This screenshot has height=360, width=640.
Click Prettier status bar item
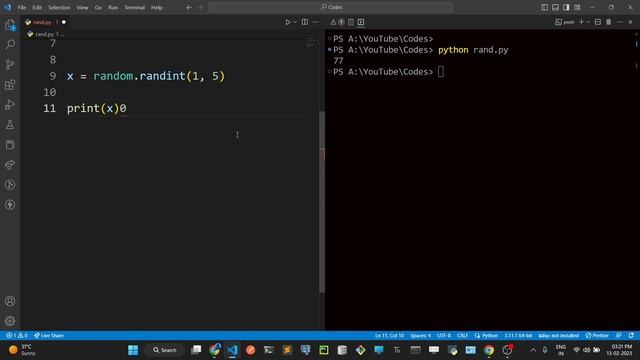click(x=597, y=336)
